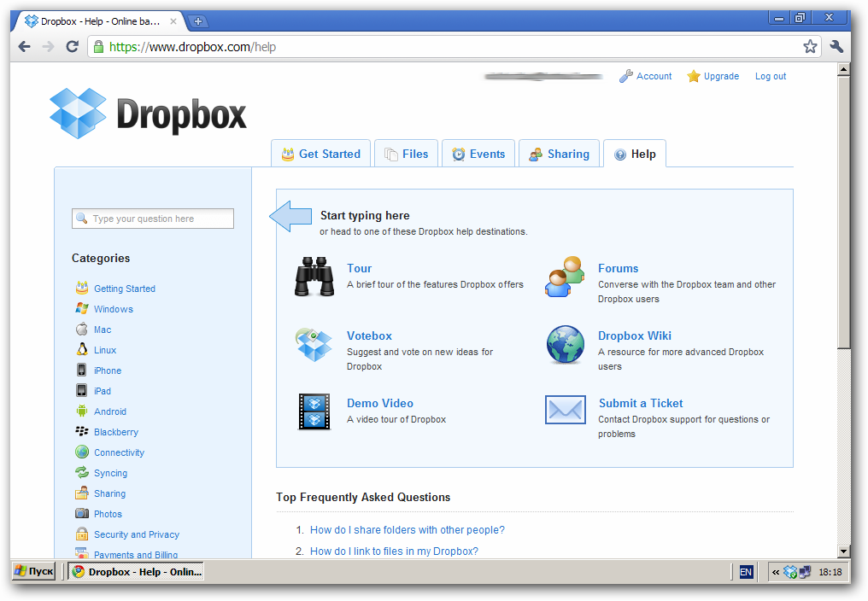
Task: Open the Syncing category link
Action: pyautogui.click(x=111, y=473)
